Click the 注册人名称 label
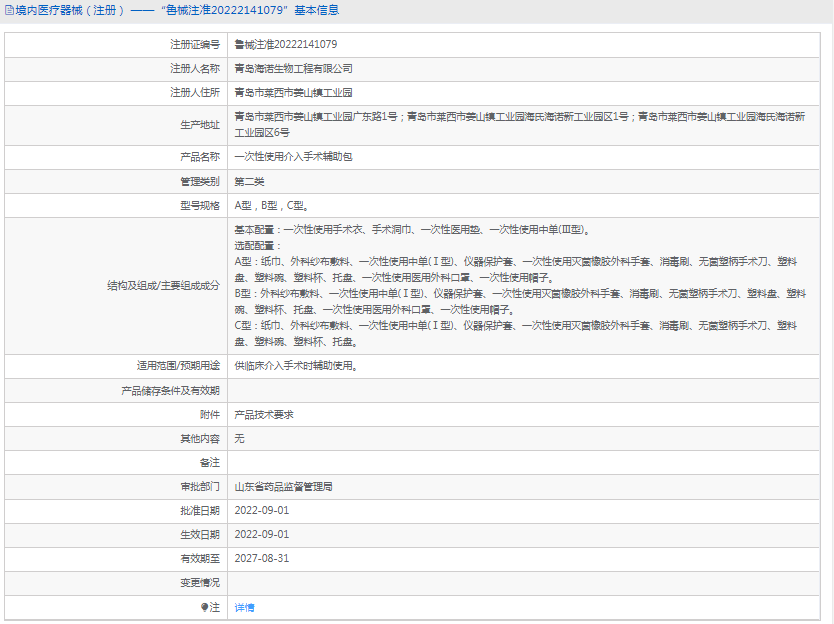The width and height of the screenshot is (834, 624). [x=195, y=69]
